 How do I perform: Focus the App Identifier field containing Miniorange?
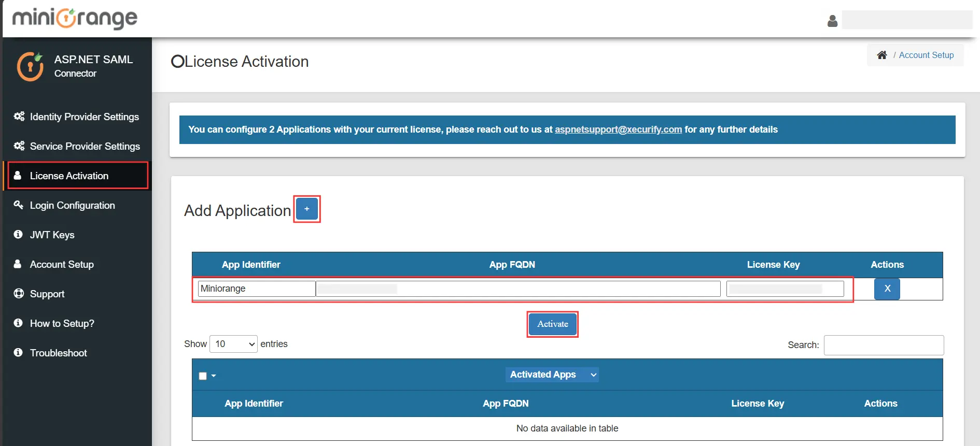[x=257, y=289]
